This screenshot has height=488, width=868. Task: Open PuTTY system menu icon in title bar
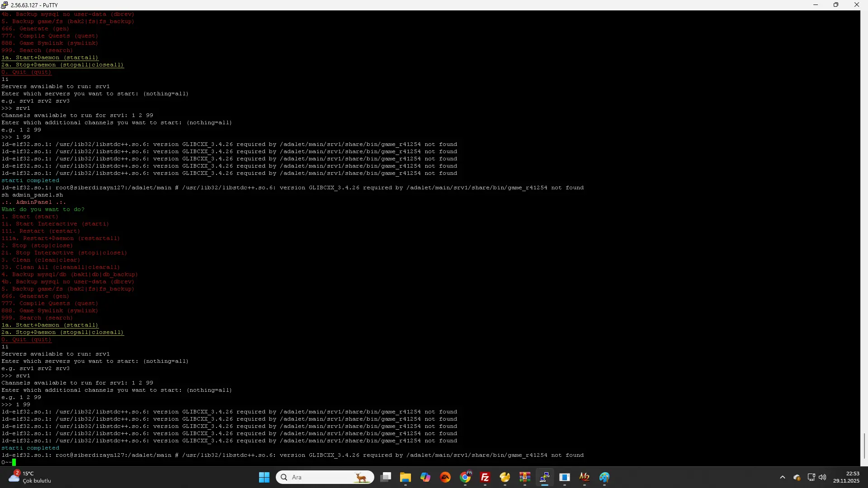pyautogui.click(x=5, y=5)
